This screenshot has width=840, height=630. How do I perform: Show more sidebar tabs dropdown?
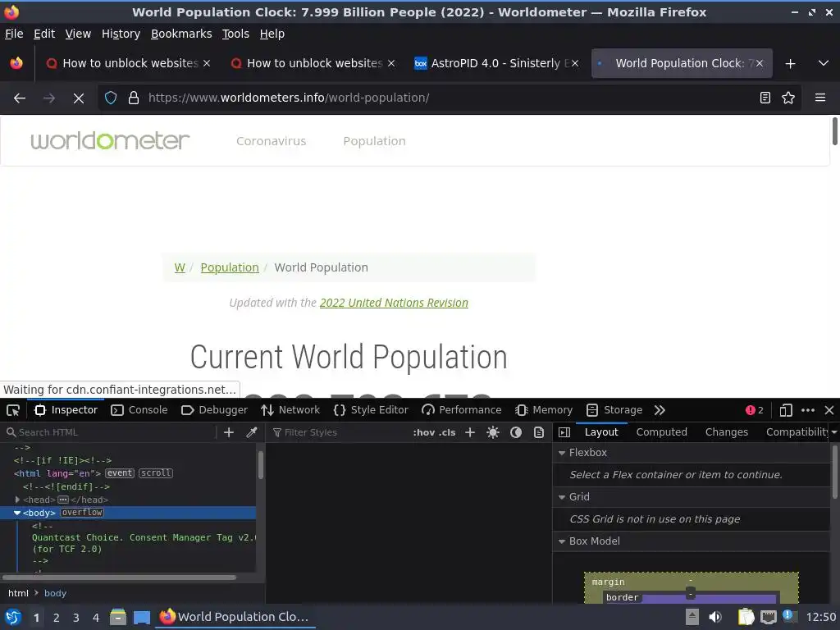click(834, 432)
